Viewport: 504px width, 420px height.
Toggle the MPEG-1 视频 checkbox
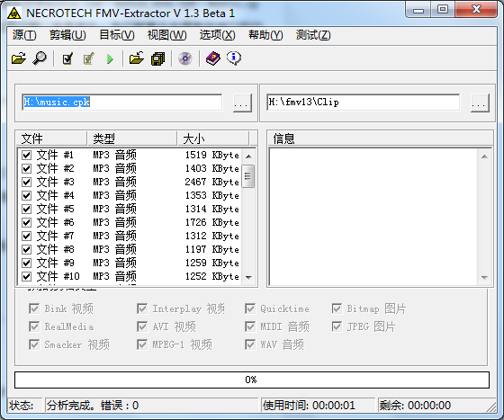(x=142, y=344)
